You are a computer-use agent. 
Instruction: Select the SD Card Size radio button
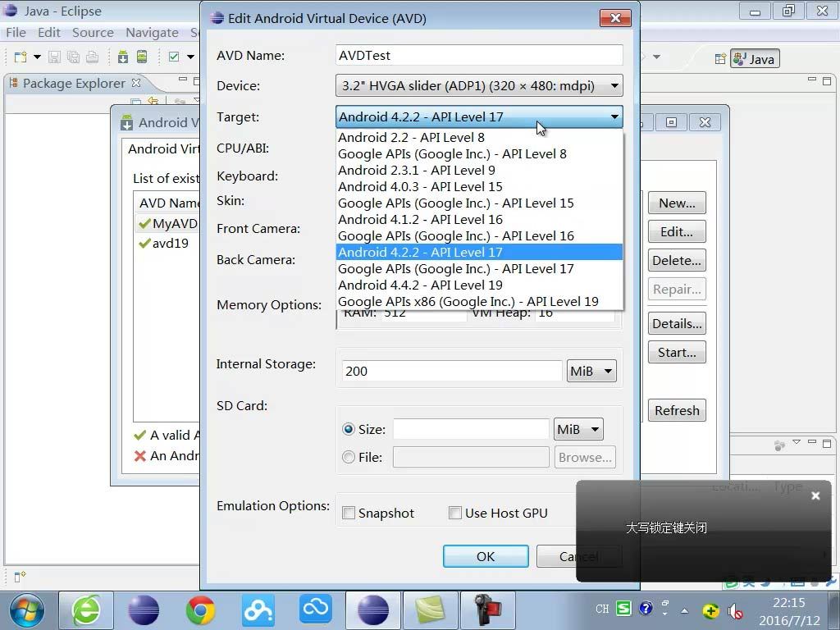[349, 429]
